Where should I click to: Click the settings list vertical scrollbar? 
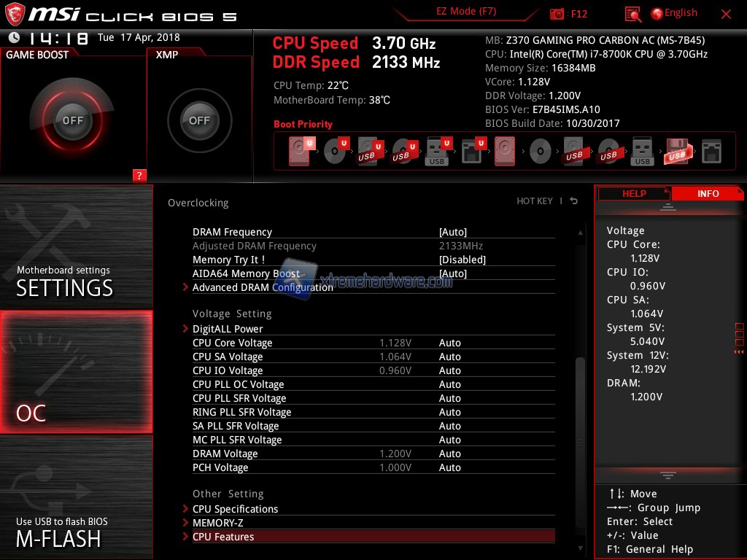[581, 401]
